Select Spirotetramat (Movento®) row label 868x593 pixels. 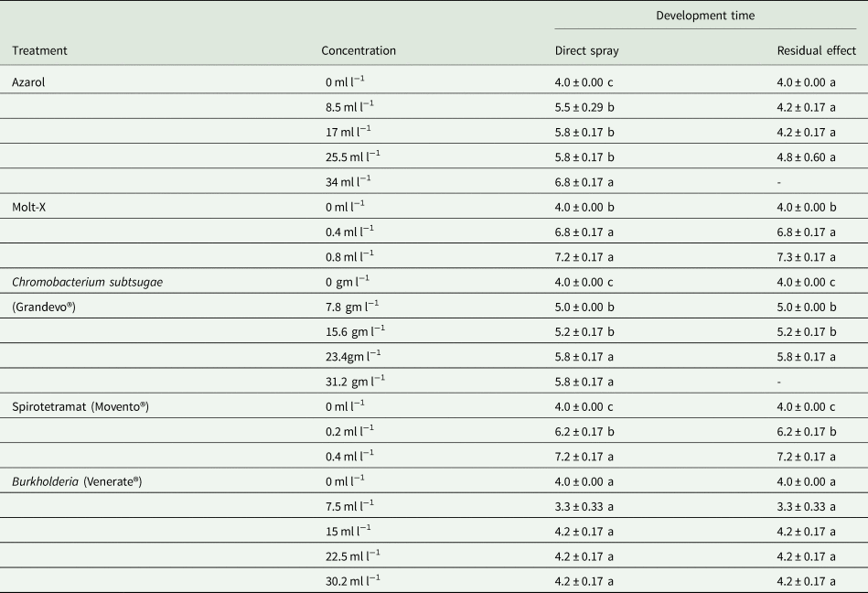[80, 406]
